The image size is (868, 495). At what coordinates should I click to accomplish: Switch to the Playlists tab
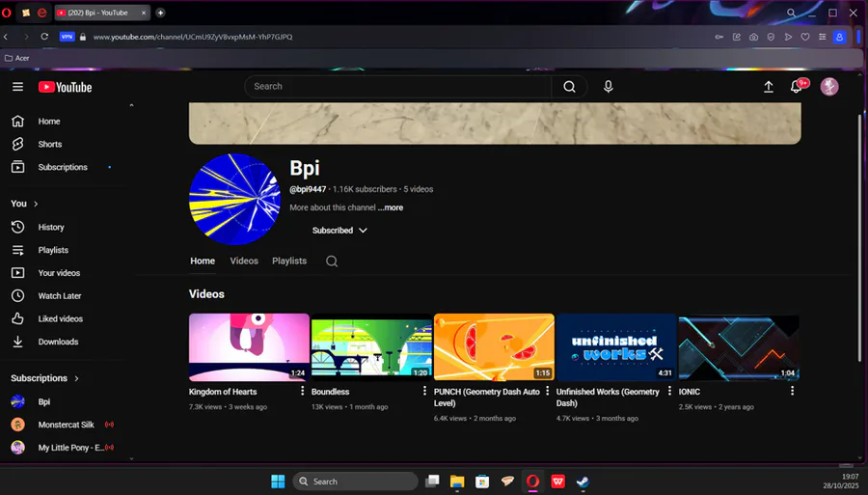(x=289, y=261)
